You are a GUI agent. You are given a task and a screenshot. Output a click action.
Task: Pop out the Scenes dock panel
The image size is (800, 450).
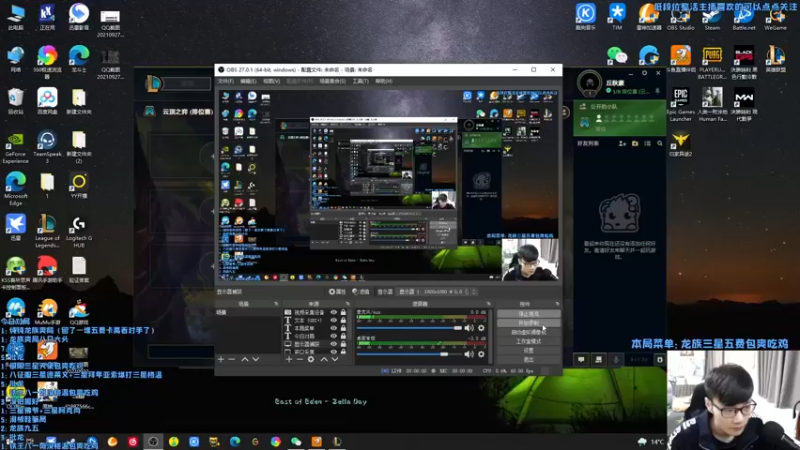click(276, 304)
